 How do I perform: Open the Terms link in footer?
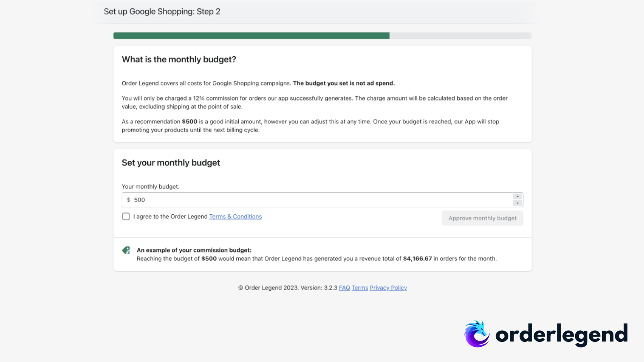coord(360,288)
